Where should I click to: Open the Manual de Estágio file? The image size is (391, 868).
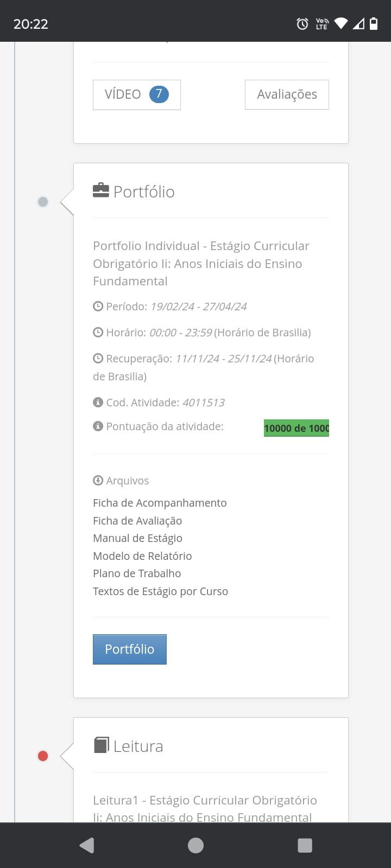pyautogui.click(x=137, y=538)
